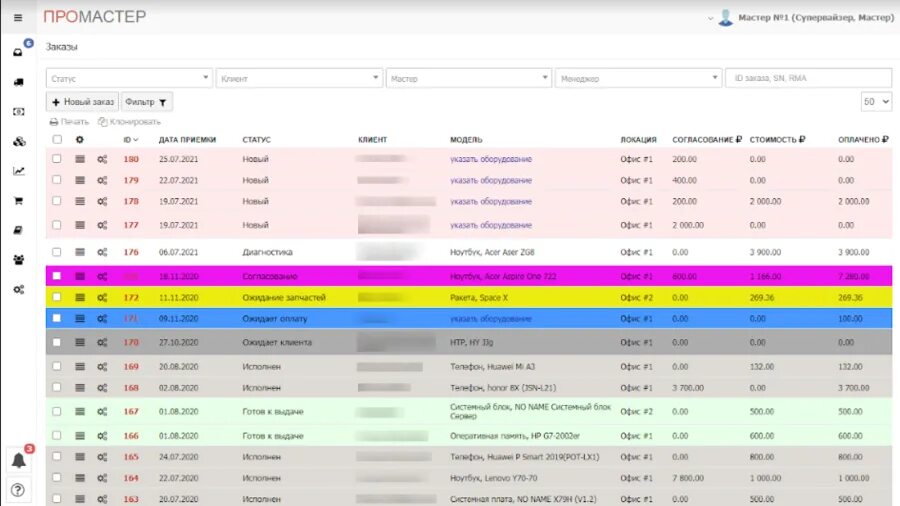Click the Диагностика status cell
Image resolution: width=900 pixels, height=506 pixels.
[267, 252]
